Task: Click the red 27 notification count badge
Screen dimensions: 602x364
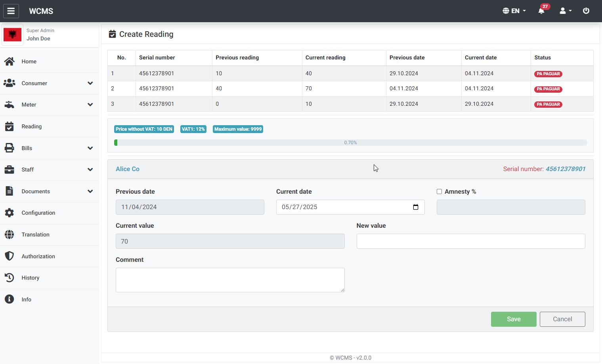Action: (x=545, y=6)
